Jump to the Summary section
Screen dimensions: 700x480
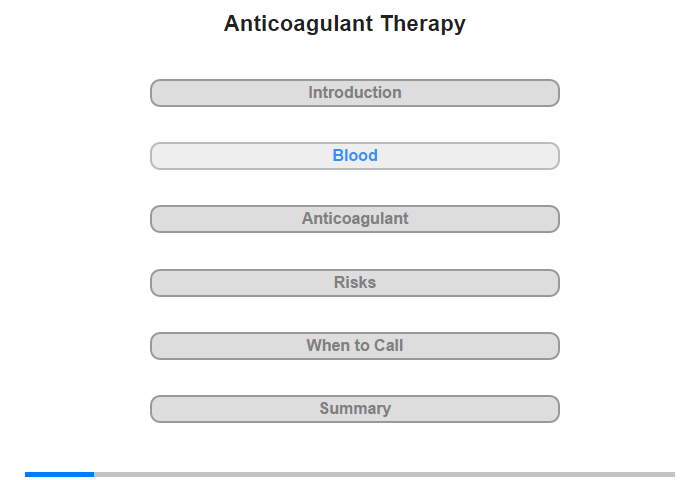click(x=355, y=409)
